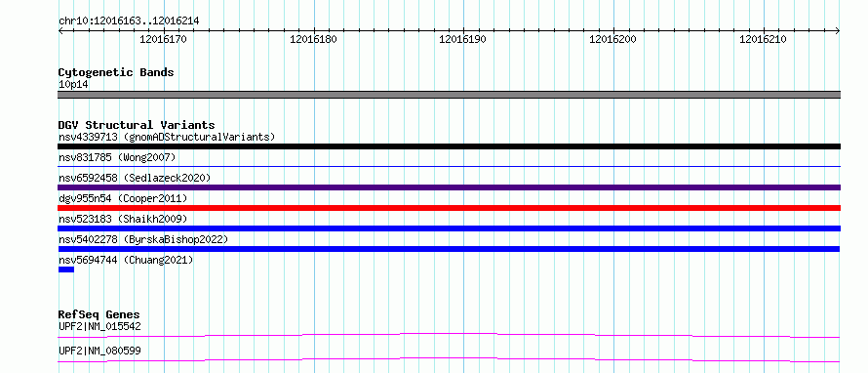Open variant nsv831785 Wong2007 label

(x=117, y=157)
